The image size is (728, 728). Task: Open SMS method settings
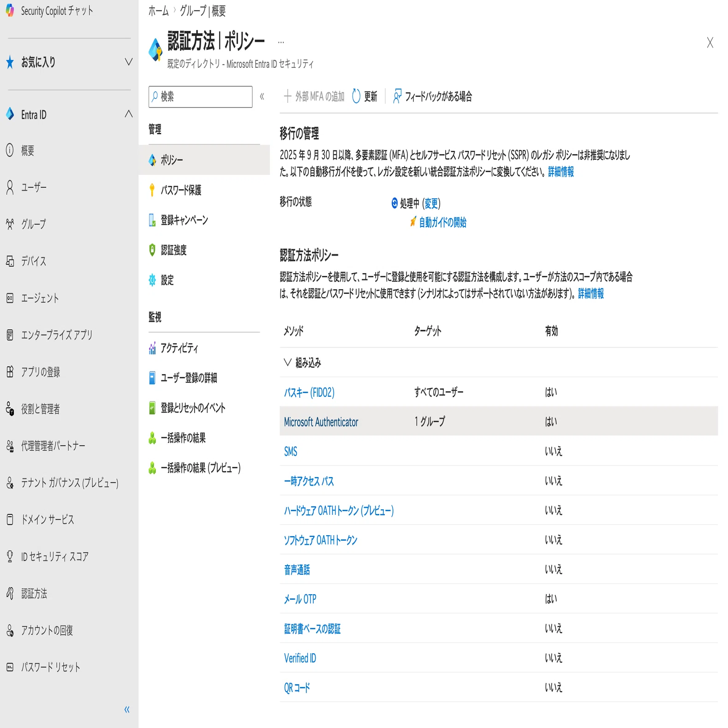pyautogui.click(x=291, y=451)
